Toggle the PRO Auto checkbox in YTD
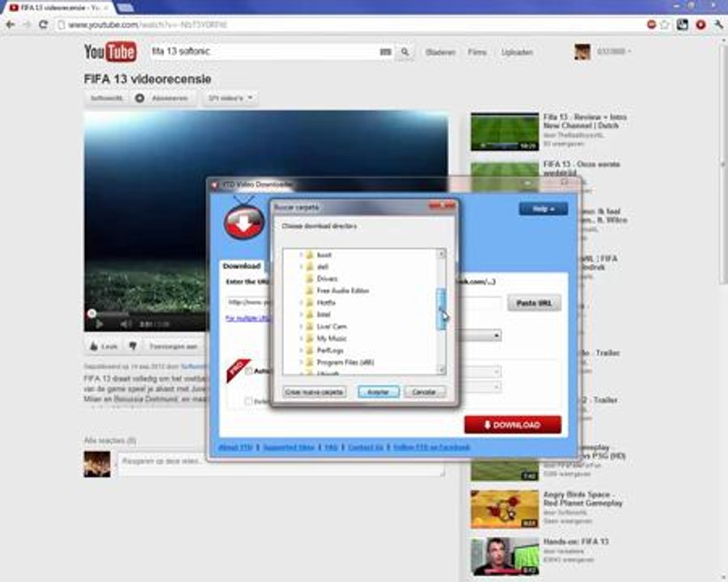728x582 pixels. tap(249, 371)
